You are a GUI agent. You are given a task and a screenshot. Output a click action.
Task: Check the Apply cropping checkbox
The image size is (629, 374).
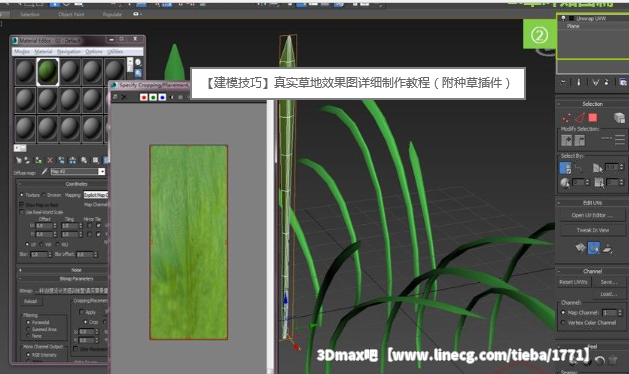click(82, 312)
